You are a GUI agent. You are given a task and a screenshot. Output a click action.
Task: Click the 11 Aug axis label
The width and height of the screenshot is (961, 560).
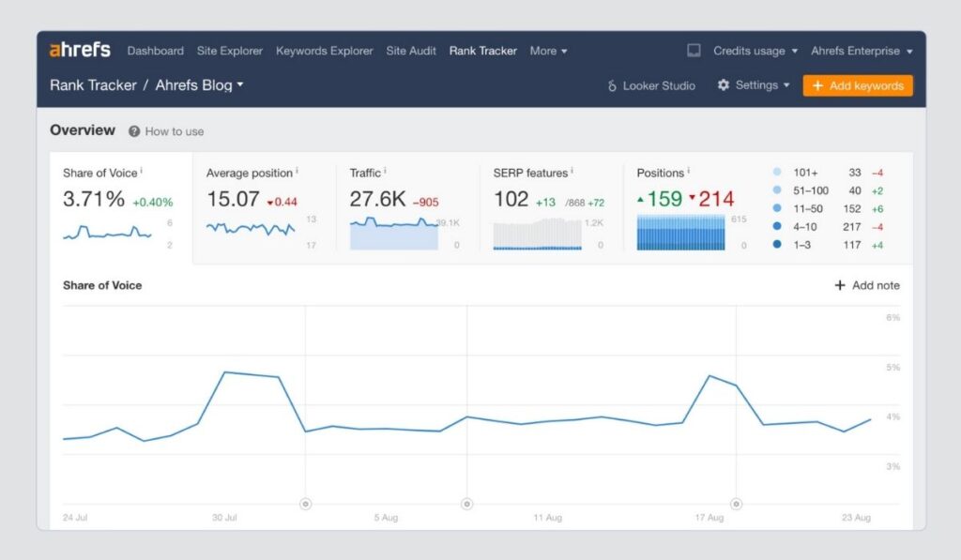coord(547,518)
